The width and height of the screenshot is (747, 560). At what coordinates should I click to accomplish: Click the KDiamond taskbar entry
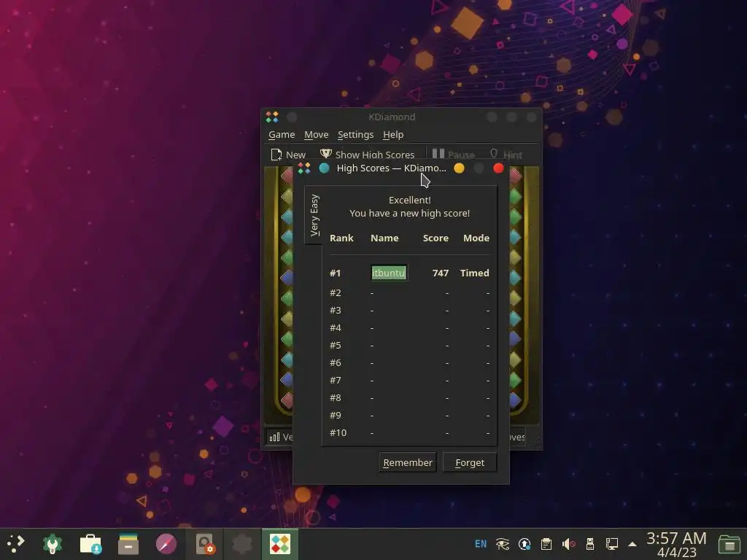pos(279,544)
